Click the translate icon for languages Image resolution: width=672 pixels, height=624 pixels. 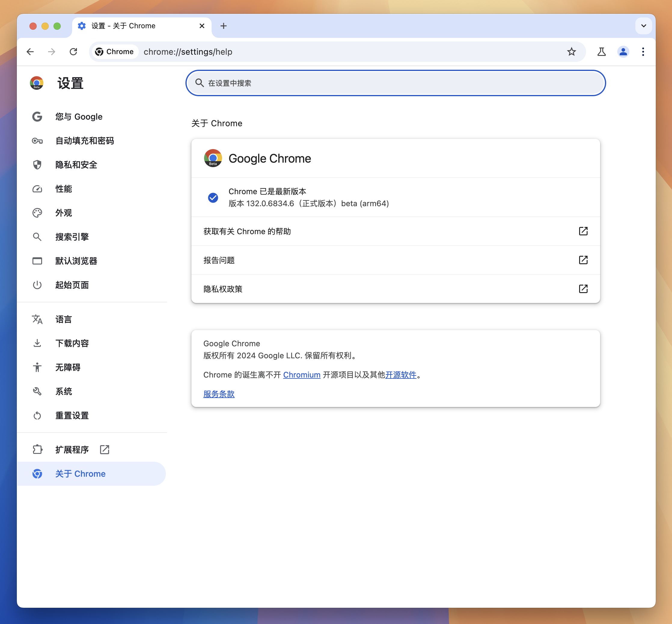tap(37, 320)
